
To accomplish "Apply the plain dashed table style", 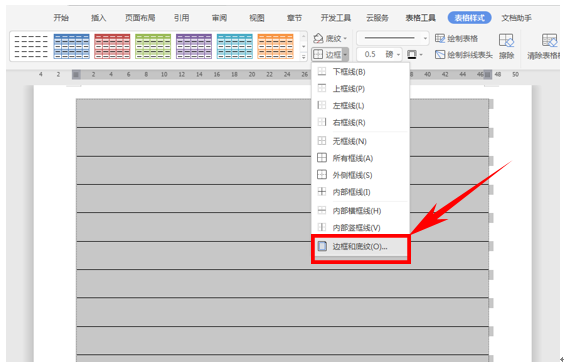I will pos(31,46).
